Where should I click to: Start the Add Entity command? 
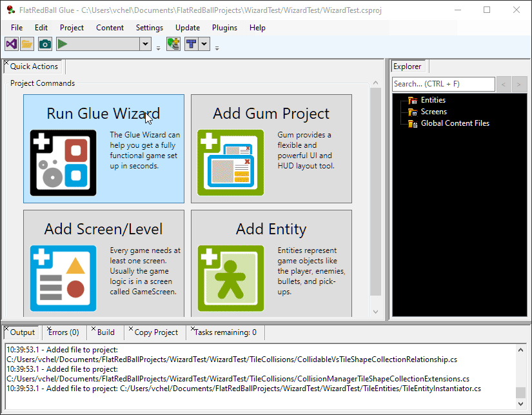(x=271, y=263)
